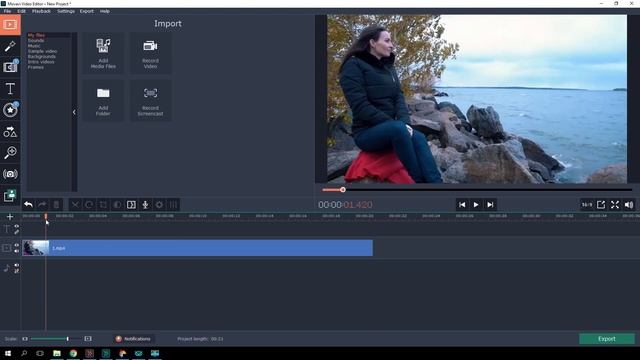Click the Transition wizard icon
640x360 pixels.
pos(131,205)
